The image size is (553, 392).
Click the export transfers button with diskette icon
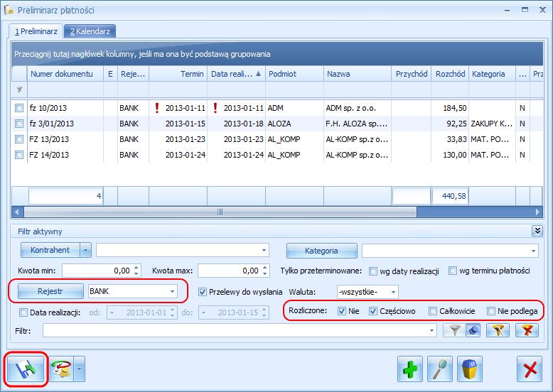pyautogui.click(x=26, y=369)
